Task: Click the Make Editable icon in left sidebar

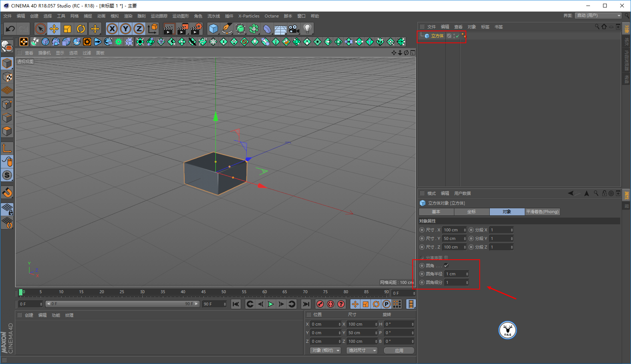Action: (7, 46)
